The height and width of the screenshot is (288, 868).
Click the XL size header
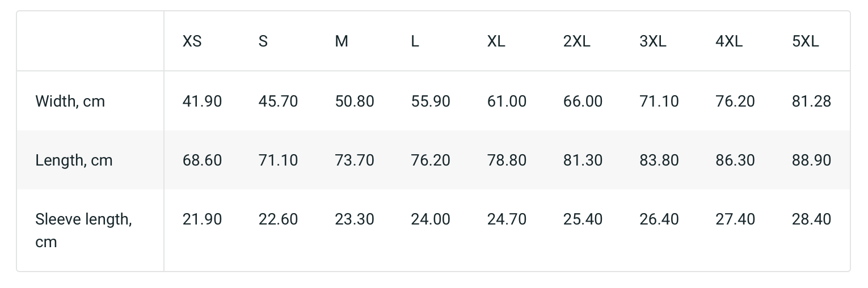(x=496, y=41)
